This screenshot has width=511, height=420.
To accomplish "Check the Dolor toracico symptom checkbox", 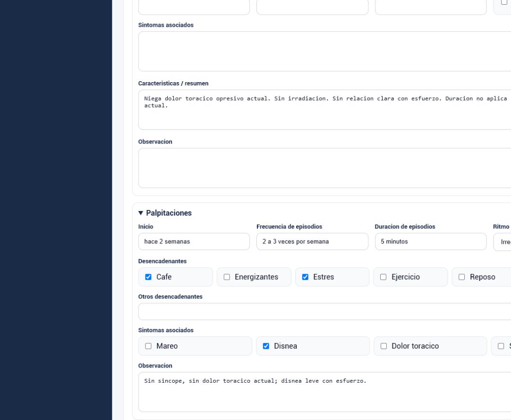I will pos(383,346).
